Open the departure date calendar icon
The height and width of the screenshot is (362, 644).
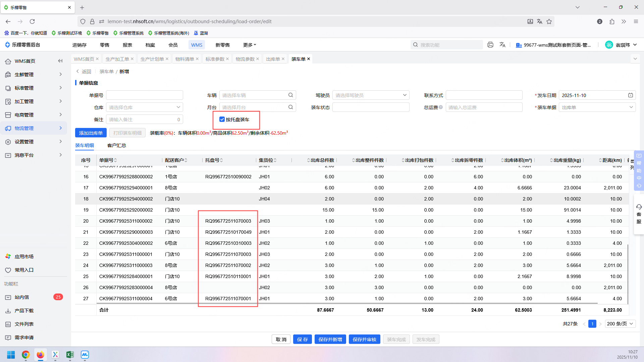(630, 95)
